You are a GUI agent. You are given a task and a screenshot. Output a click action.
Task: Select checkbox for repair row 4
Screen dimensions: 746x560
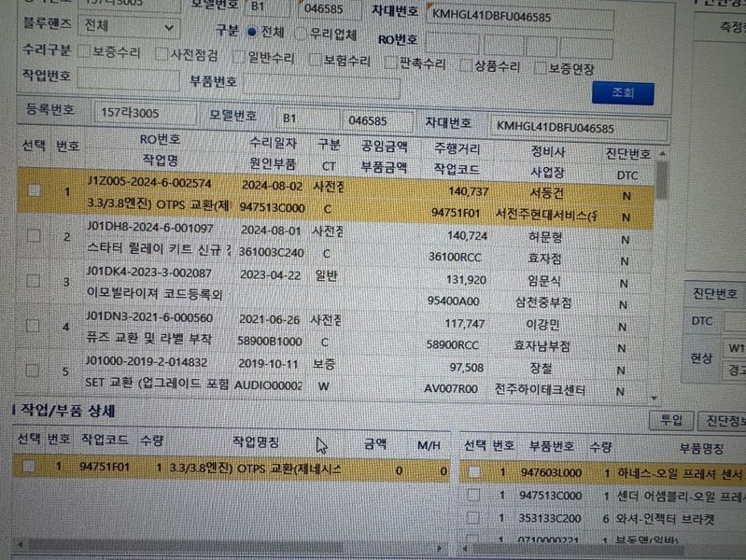coord(33,326)
